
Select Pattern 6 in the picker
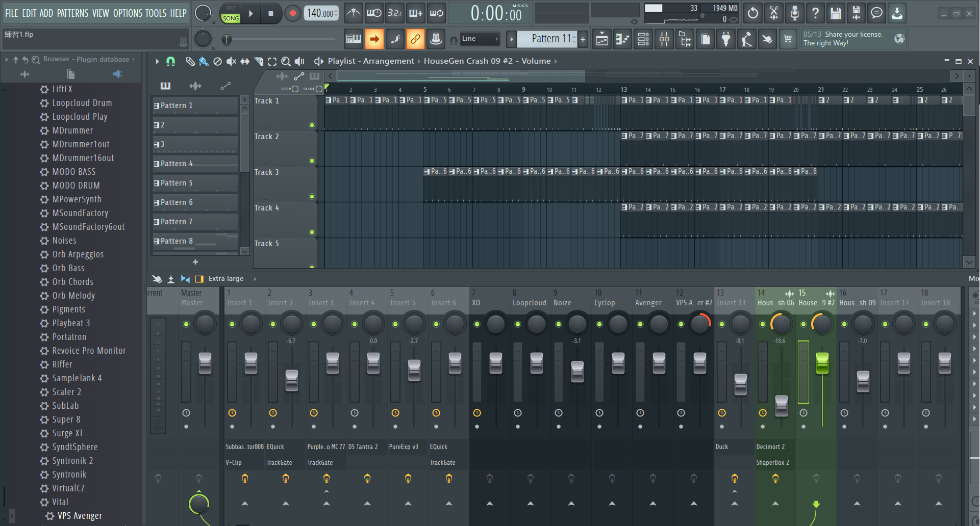[195, 202]
